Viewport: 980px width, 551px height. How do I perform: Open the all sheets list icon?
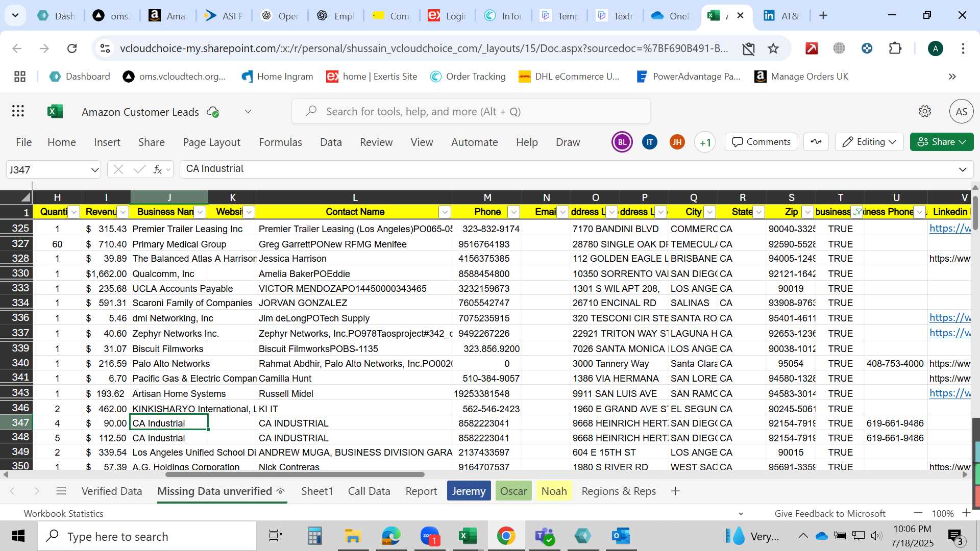pos(61,491)
